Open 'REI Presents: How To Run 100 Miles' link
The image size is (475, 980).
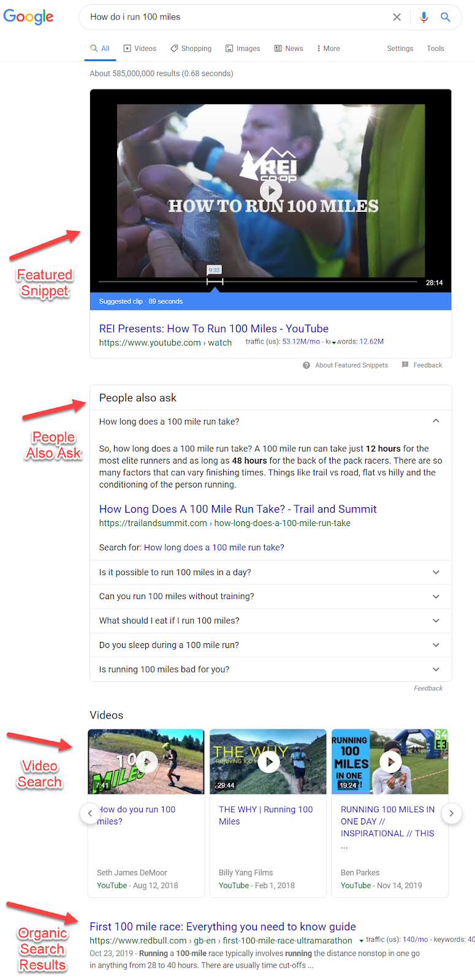pyautogui.click(x=214, y=328)
